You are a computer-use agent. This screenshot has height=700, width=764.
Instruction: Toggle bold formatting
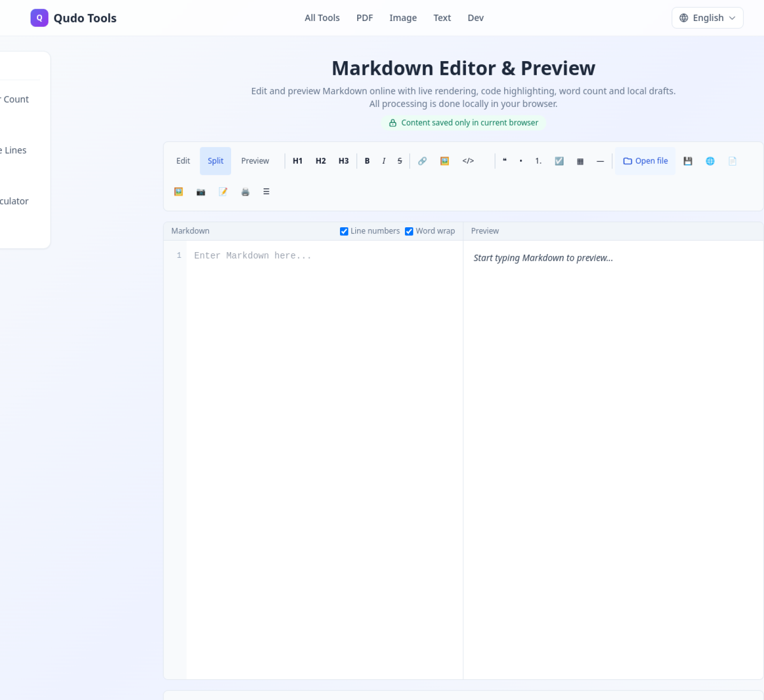[367, 161]
